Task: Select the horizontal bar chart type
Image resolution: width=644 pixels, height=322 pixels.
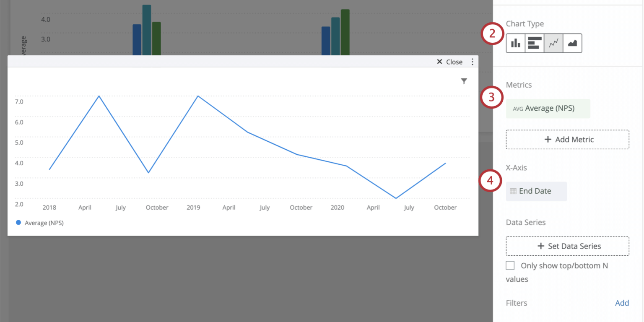Action: pos(534,43)
